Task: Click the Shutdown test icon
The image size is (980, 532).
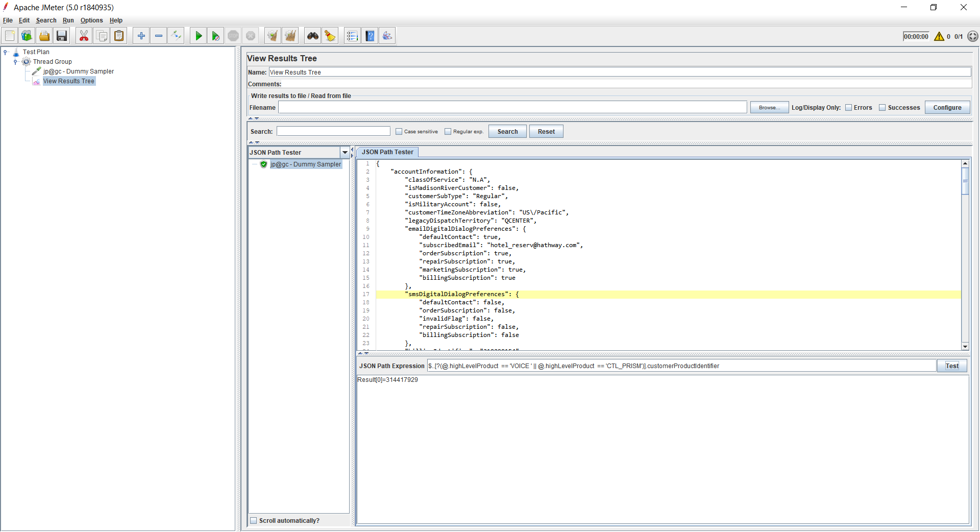Action: 251,36
